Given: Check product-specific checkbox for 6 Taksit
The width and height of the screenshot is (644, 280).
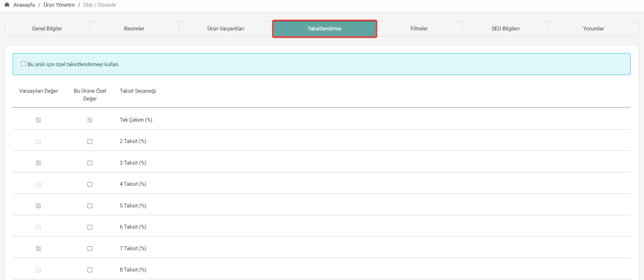Looking at the screenshot, I should point(90,227).
